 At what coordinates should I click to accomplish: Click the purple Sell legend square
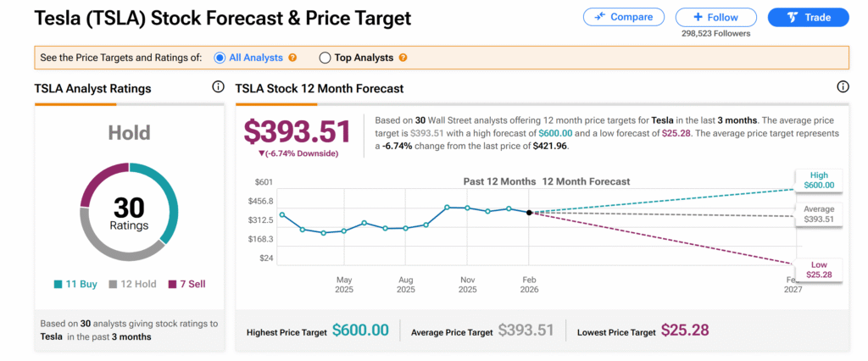[x=170, y=285]
